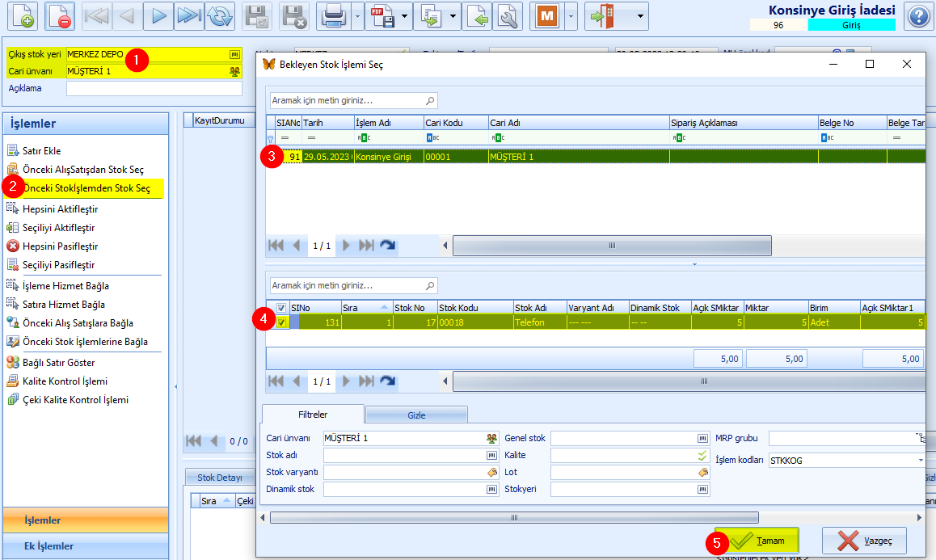Select Konsinye Girişi row for MÜŞTERİ 1
Viewport: 936px width, 560px height.
click(600, 157)
